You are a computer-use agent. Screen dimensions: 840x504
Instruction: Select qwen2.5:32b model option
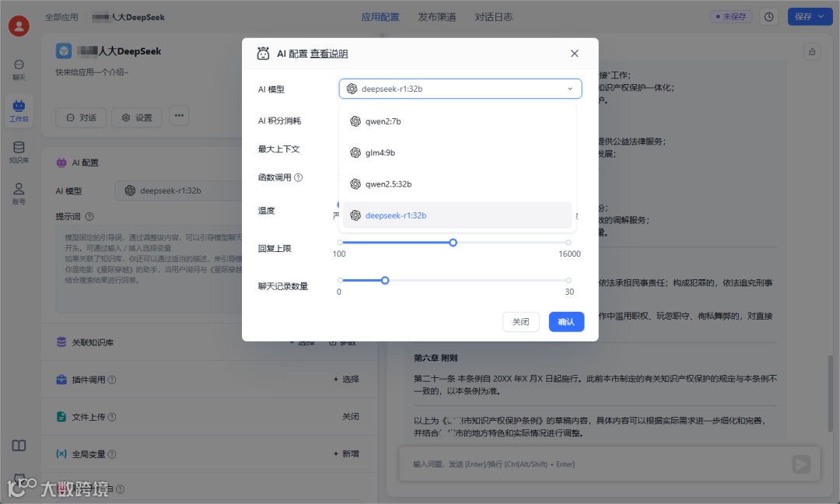pos(457,184)
